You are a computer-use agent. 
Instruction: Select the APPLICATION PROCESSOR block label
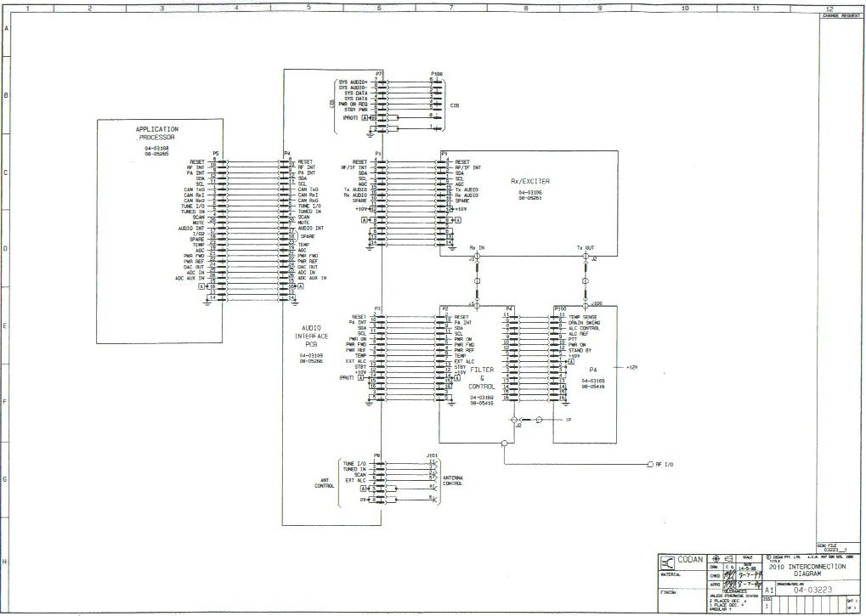click(x=156, y=133)
